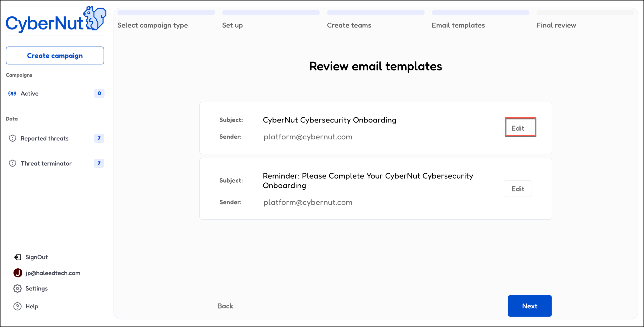Screen dimensions: 644x327
Task: Click the Active campaigns broadcast icon
Action: [12, 94]
